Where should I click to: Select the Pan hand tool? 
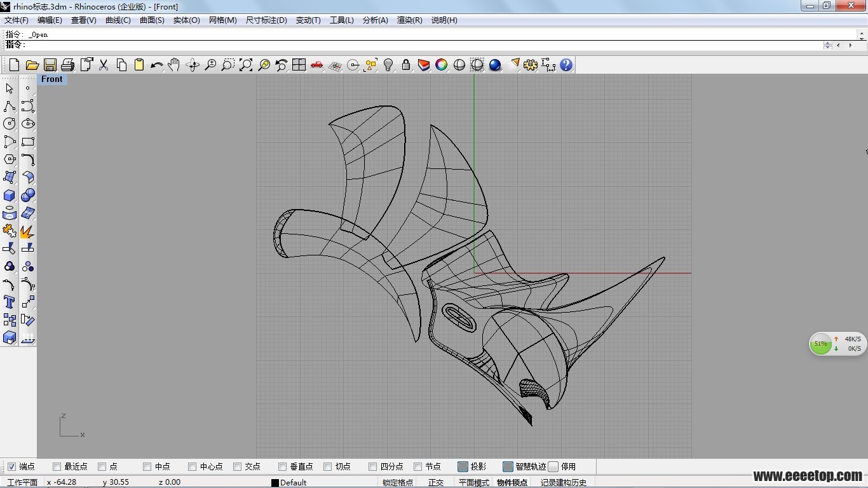174,65
